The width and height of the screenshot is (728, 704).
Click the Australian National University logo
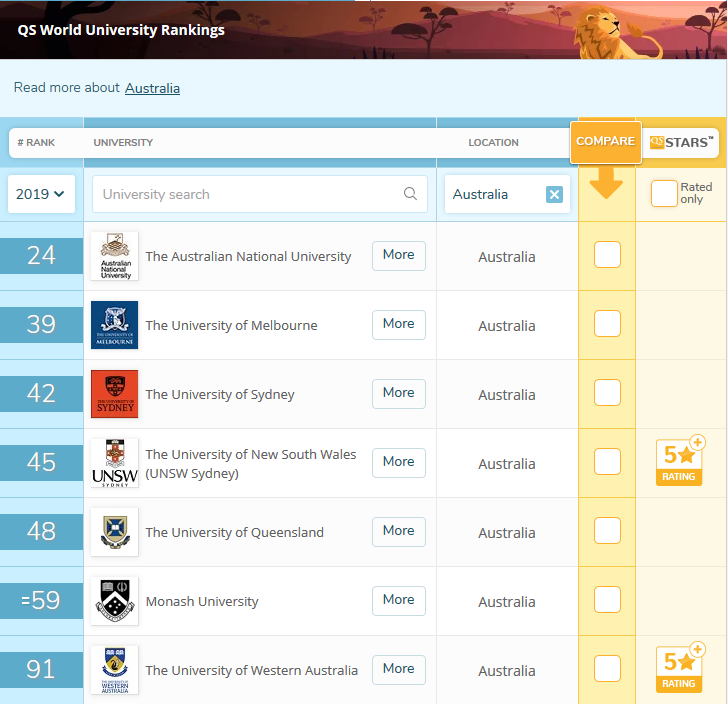coord(115,256)
